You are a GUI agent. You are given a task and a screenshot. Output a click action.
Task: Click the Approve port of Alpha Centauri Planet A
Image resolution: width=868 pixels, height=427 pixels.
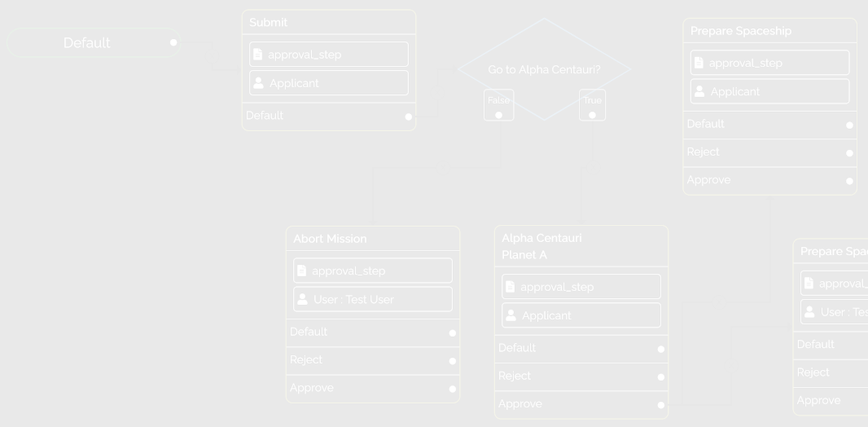[x=661, y=405]
